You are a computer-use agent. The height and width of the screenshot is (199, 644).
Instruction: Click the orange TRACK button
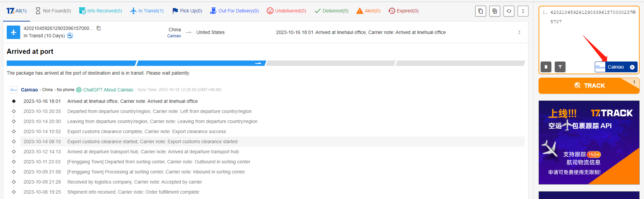(x=589, y=86)
